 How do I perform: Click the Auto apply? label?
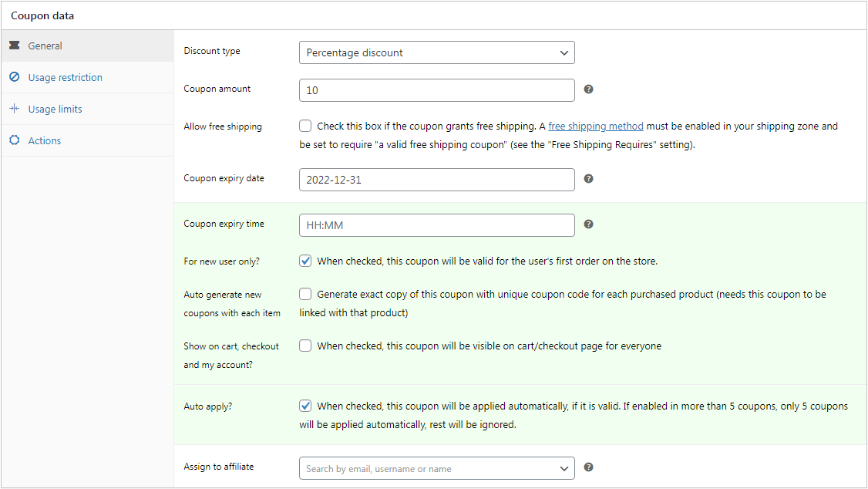pyautogui.click(x=207, y=406)
